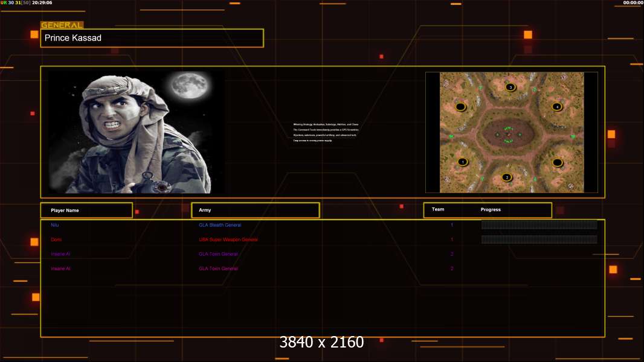The height and width of the screenshot is (362, 644).
Task: Select start position 2 on the map
Action: click(507, 177)
